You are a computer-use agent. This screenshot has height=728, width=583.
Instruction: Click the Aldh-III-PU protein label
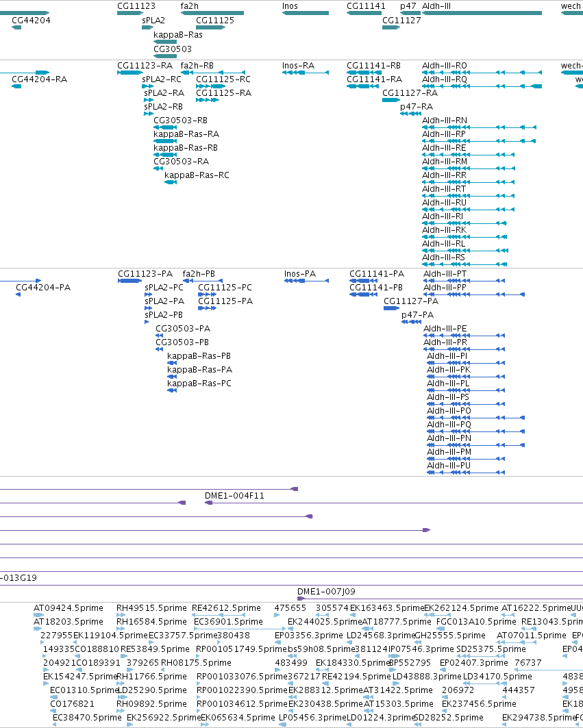(x=449, y=465)
